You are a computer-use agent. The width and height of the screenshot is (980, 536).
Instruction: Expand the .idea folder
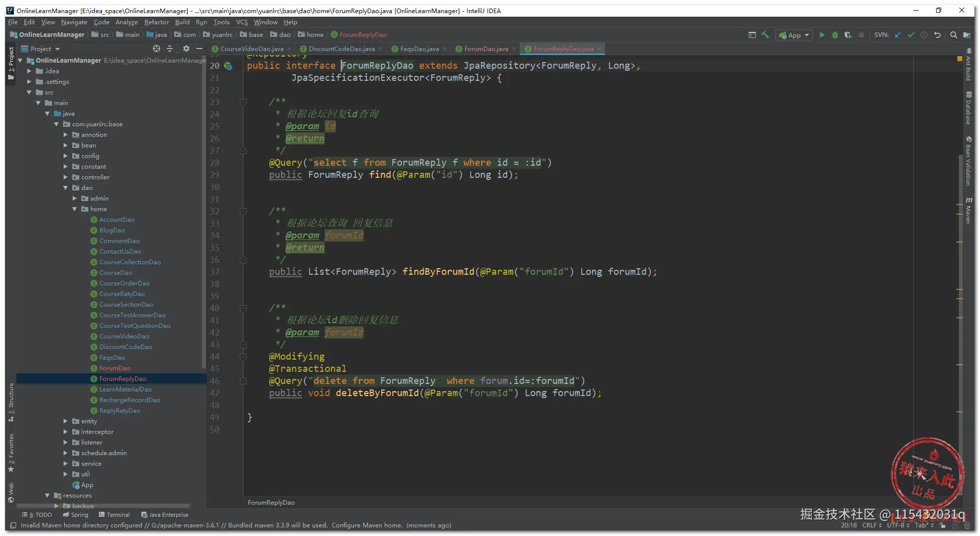(29, 71)
